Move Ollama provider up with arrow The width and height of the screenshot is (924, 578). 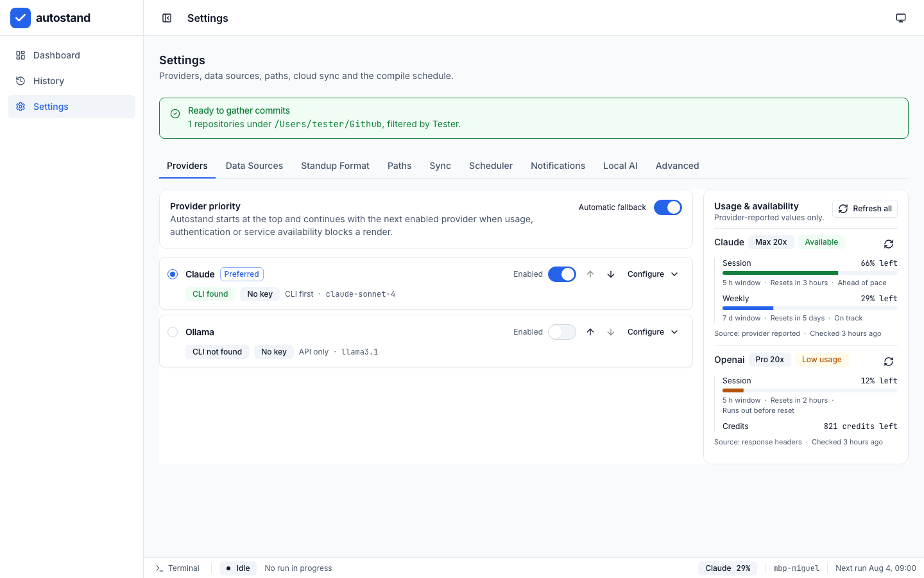590,332
